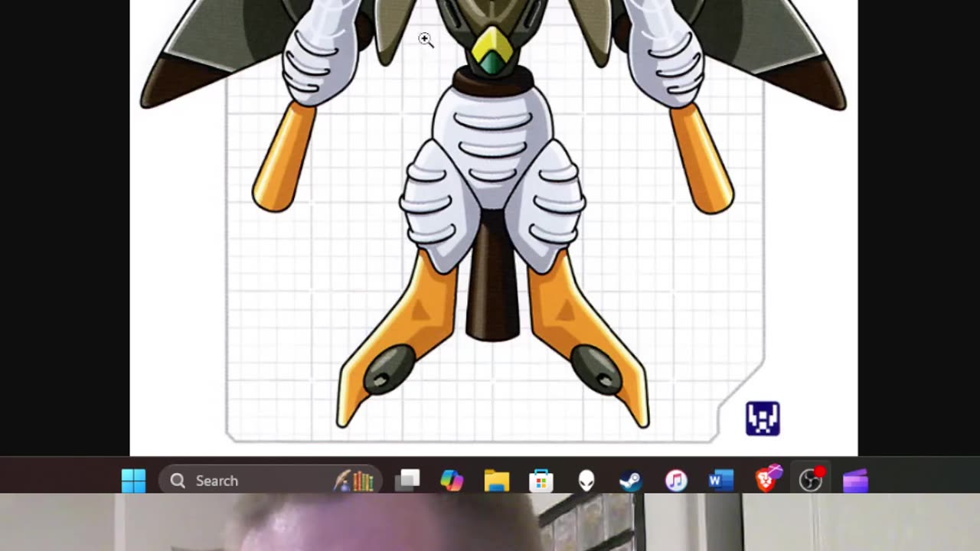The height and width of the screenshot is (551, 980).
Task: Open Alienware Command Center taskbar icon
Action: click(x=586, y=481)
